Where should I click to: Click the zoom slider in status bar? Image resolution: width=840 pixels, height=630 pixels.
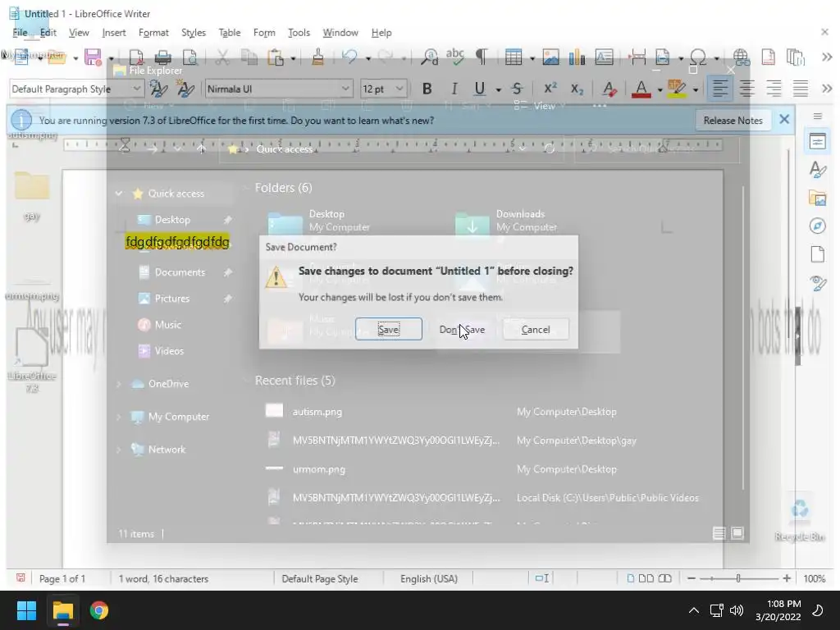(738, 578)
